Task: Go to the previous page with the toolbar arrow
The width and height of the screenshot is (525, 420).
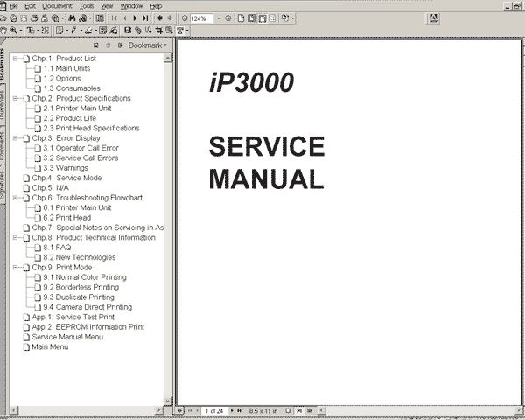Action: tap(125, 18)
